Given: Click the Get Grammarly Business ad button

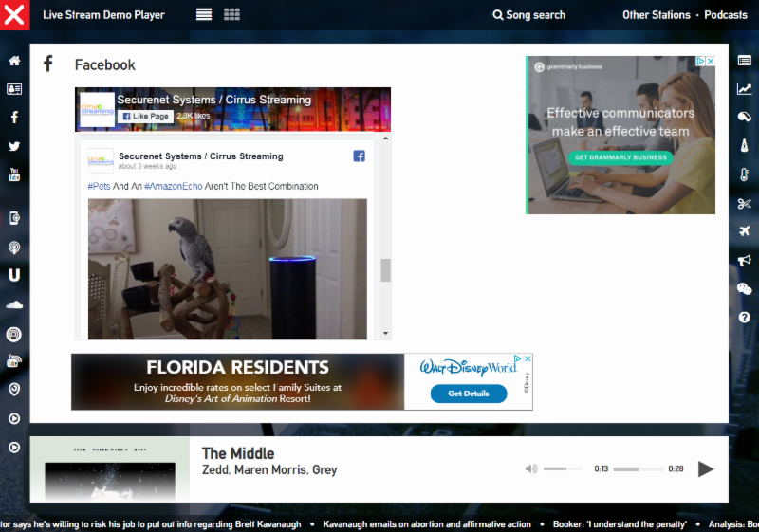Looking at the screenshot, I should (x=620, y=157).
